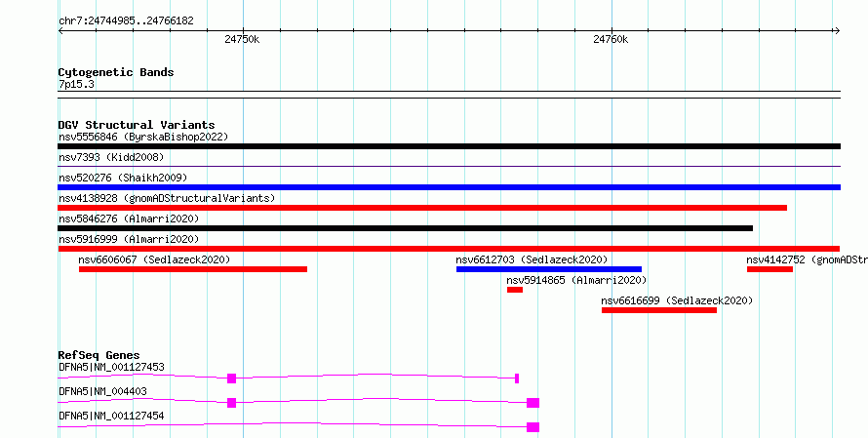Select the black nsv5556846 variant bar
Screen dimensions: 868x438
(x=449, y=146)
